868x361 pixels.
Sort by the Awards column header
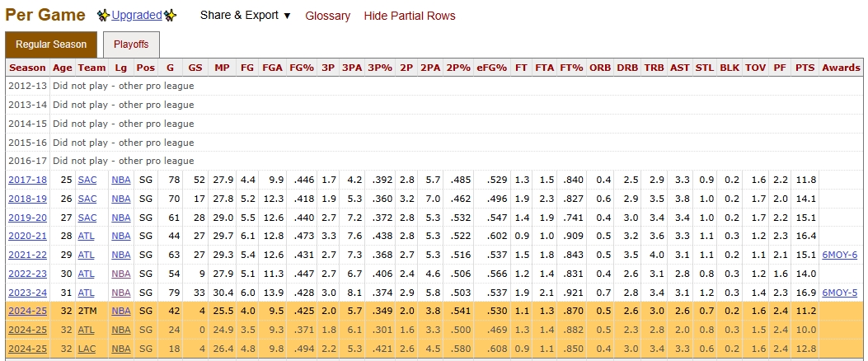point(841,68)
